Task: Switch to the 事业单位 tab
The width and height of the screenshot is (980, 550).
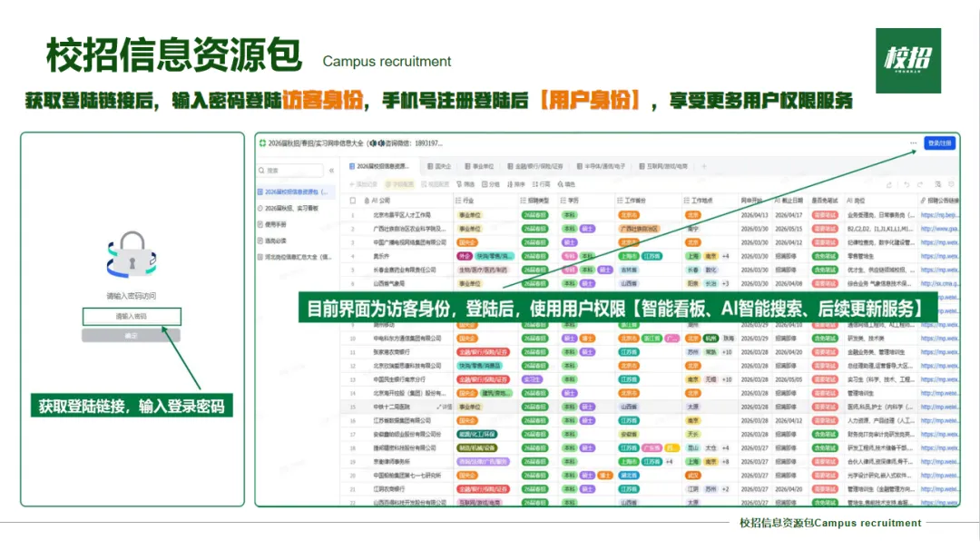Action: click(479, 166)
